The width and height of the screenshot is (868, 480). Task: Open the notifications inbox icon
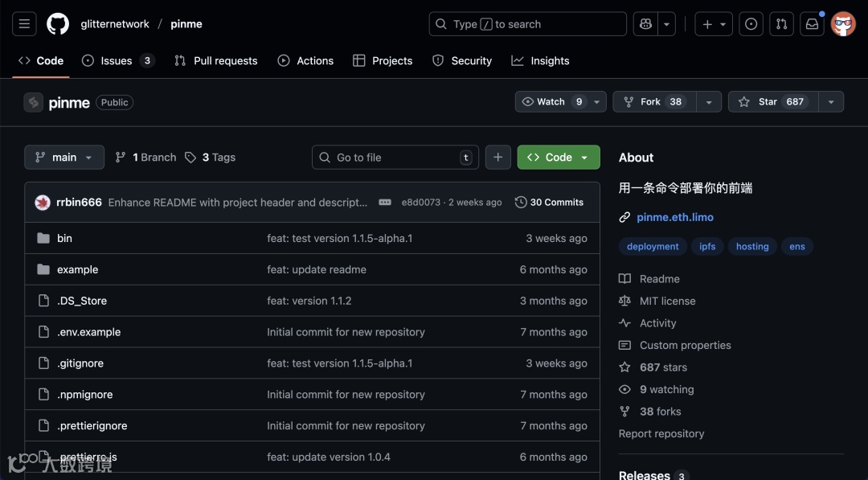(x=812, y=24)
